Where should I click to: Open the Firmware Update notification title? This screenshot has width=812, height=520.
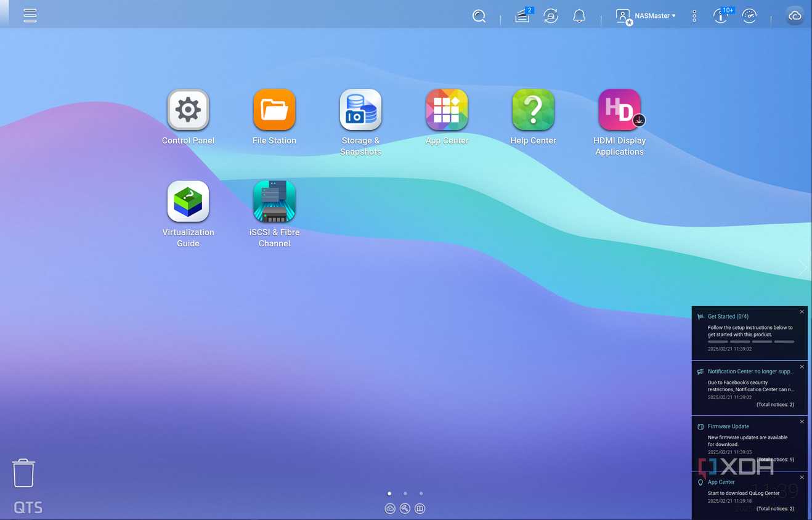pos(728,426)
